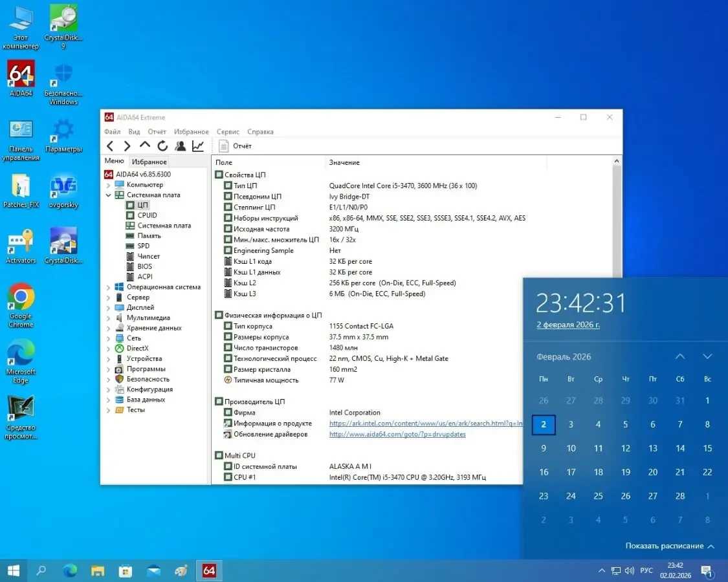Expand the Операционная система tree node
728x582 pixels.
108,287
